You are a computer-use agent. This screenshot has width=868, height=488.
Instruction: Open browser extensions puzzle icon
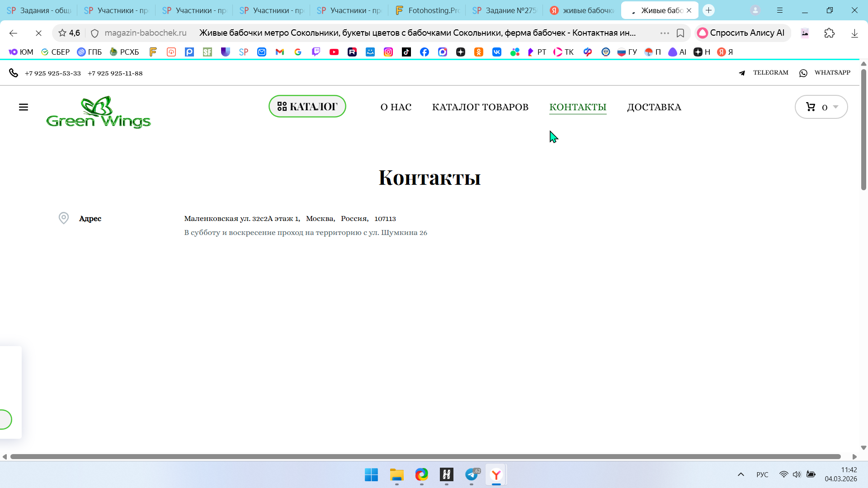tap(829, 33)
